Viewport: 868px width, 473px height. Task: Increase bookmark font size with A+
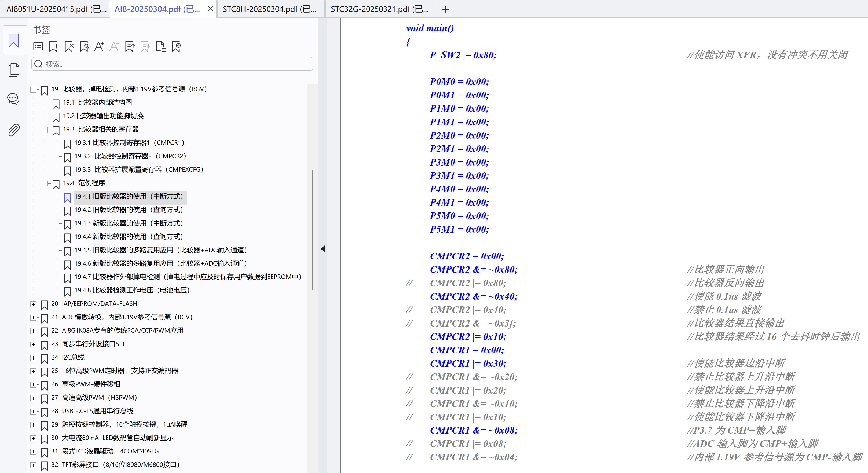99,46
